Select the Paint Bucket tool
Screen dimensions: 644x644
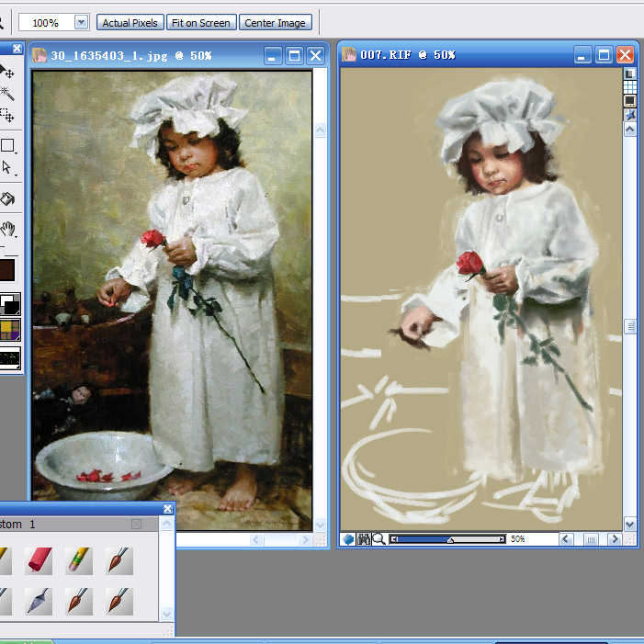pos(7,198)
